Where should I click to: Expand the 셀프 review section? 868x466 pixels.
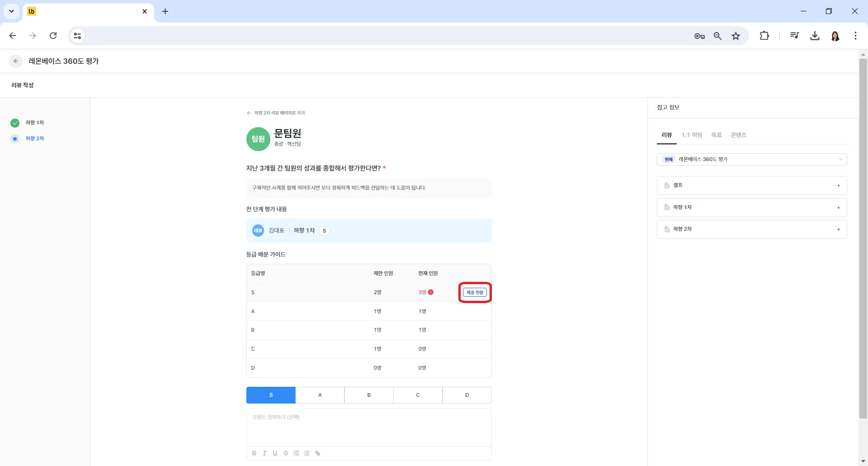click(752, 185)
